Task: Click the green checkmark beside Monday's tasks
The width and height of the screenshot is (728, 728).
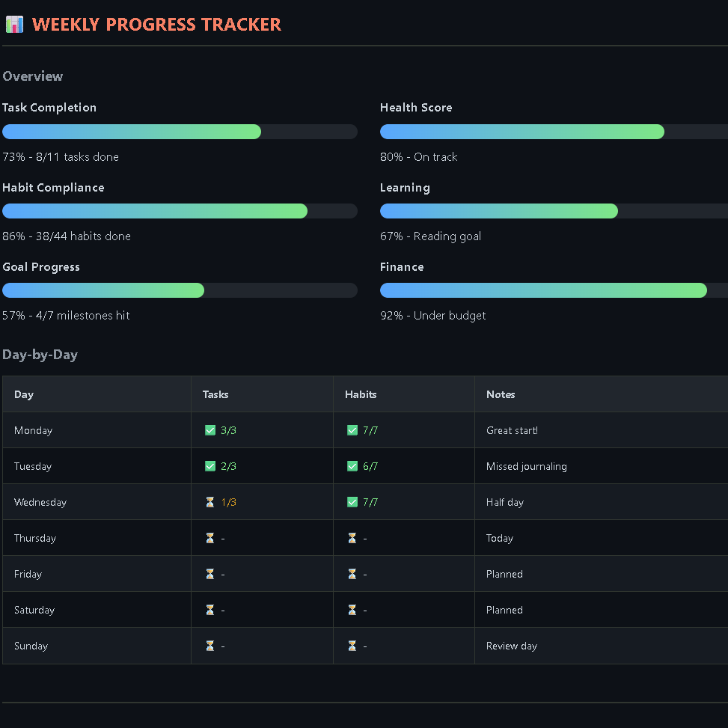Action: pyautogui.click(x=210, y=430)
